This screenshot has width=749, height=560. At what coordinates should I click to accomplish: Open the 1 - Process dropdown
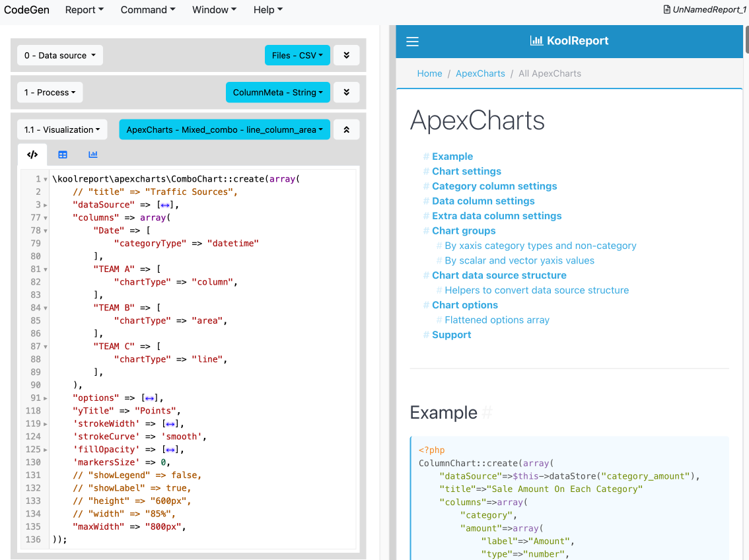[x=50, y=92]
